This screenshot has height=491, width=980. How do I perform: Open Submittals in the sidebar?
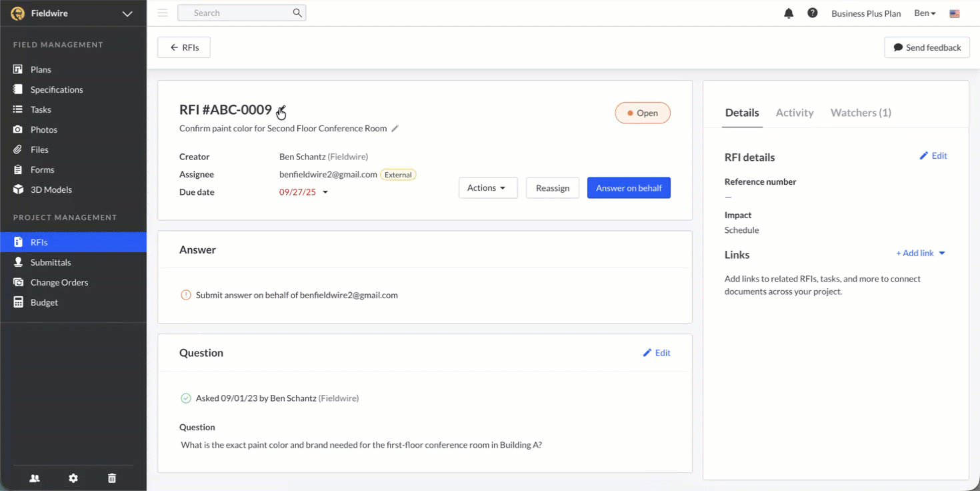tap(51, 262)
